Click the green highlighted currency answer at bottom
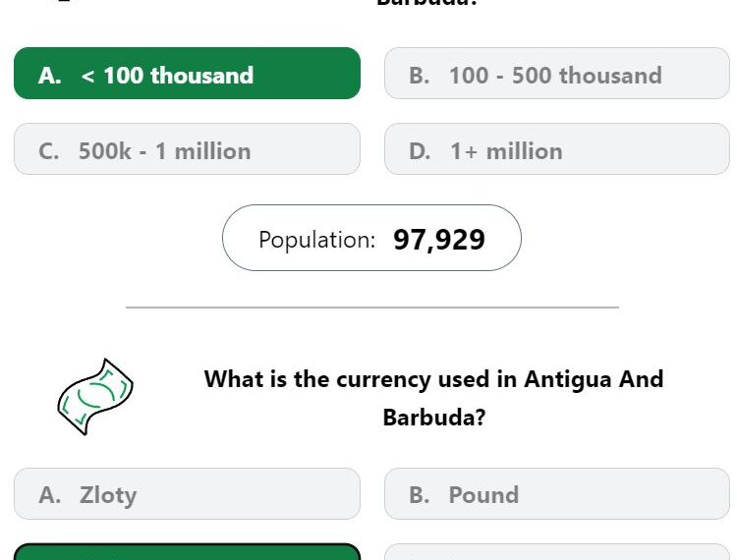The height and width of the screenshot is (560, 737). coord(187,552)
